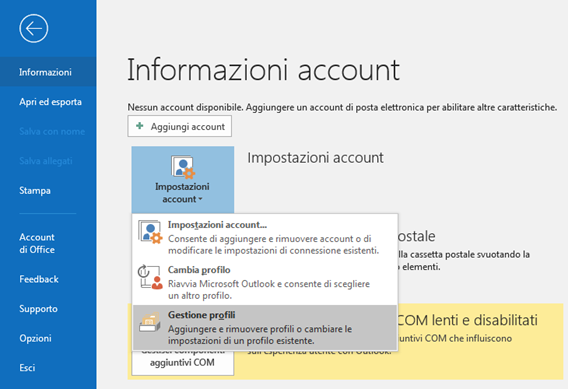The height and width of the screenshot is (389, 568).
Task: Click the Informazioni account page title
Action: [x=263, y=70]
